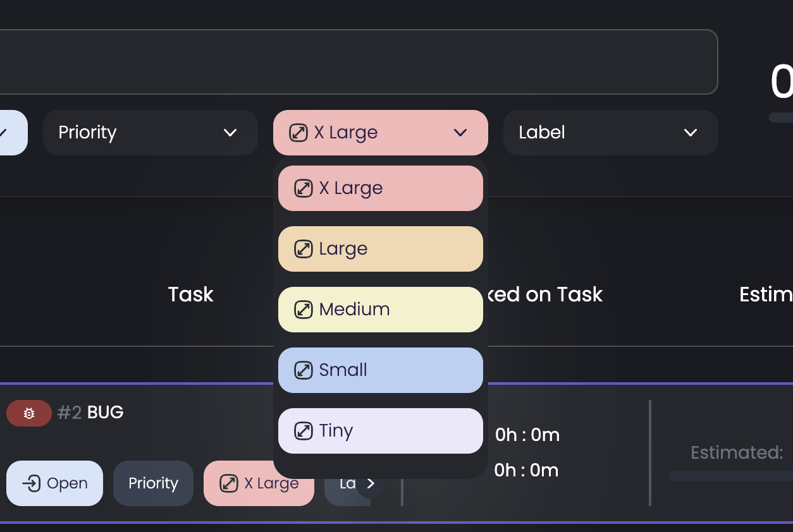The image size is (793, 532).
Task: Click the bug icon on task #2
Action: 28,413
